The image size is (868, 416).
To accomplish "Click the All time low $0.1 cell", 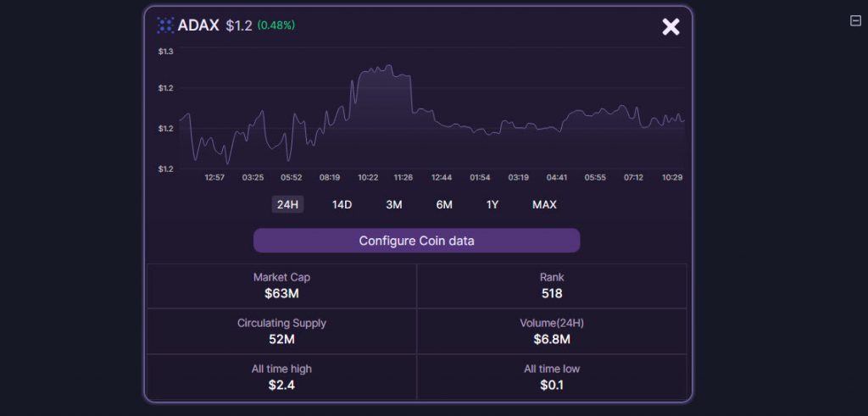I will point(552,377).
